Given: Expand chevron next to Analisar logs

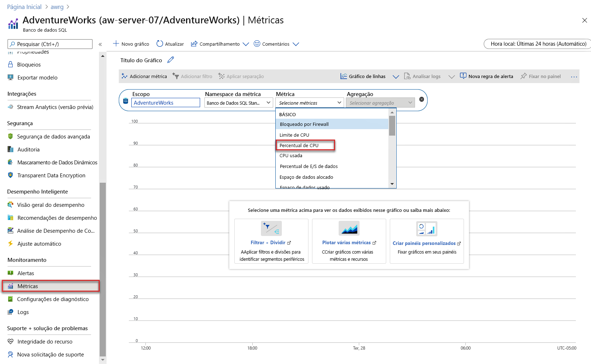Looking at the screenshot, I should 451,77.
